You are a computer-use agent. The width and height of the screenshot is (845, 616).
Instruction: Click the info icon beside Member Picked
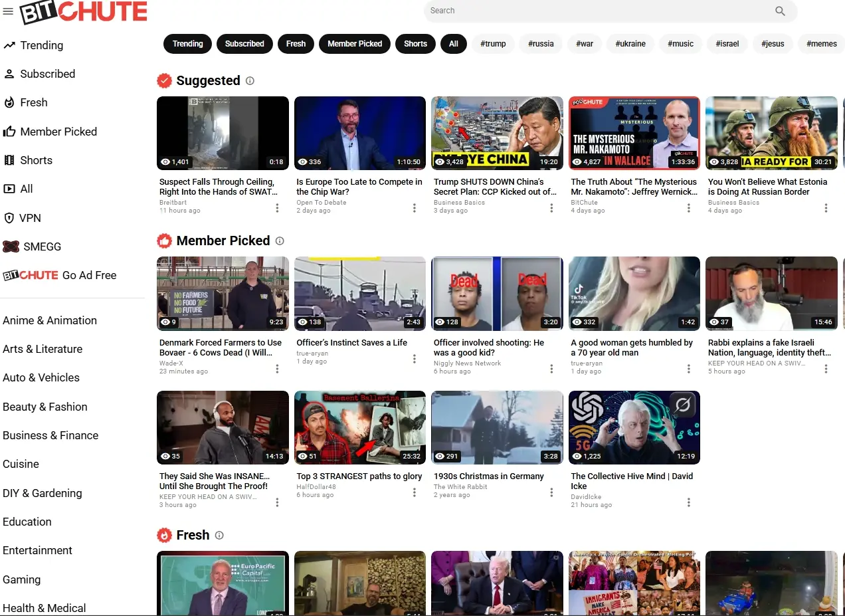[x=280, y=241]
